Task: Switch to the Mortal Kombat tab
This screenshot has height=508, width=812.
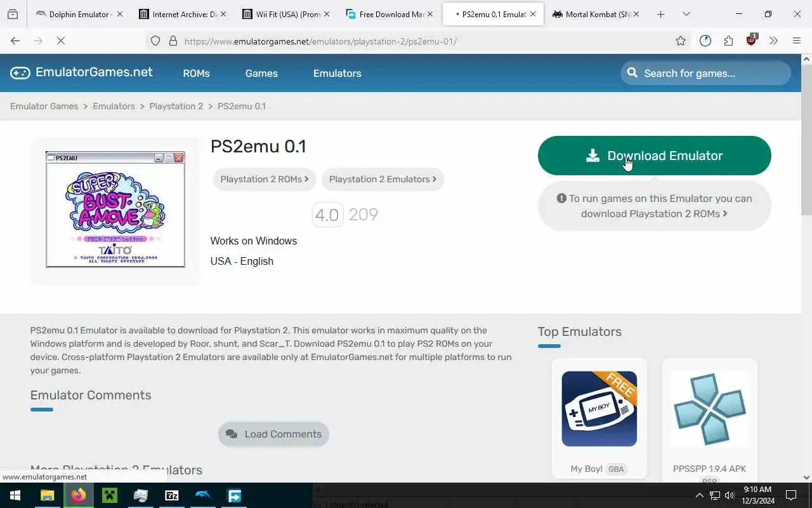Action: pos(596,14)
